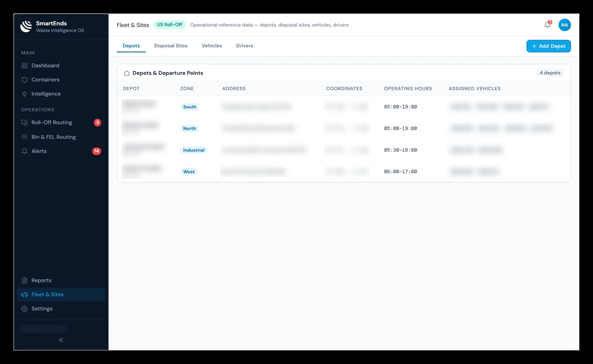The width and height of the screenshot is (593, 364).
Task: Click the OPERATING HOURS column header
Action: 408,89
